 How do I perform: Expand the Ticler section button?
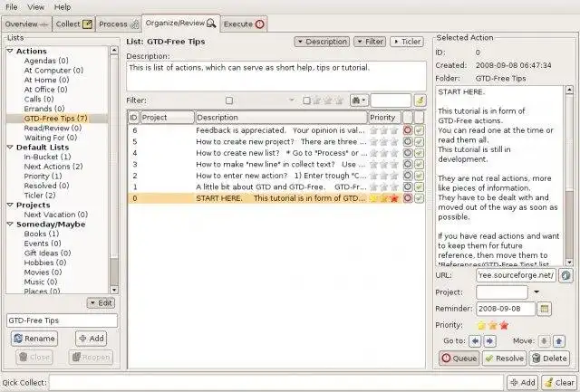pyautogui.click(x=407, y=42)
